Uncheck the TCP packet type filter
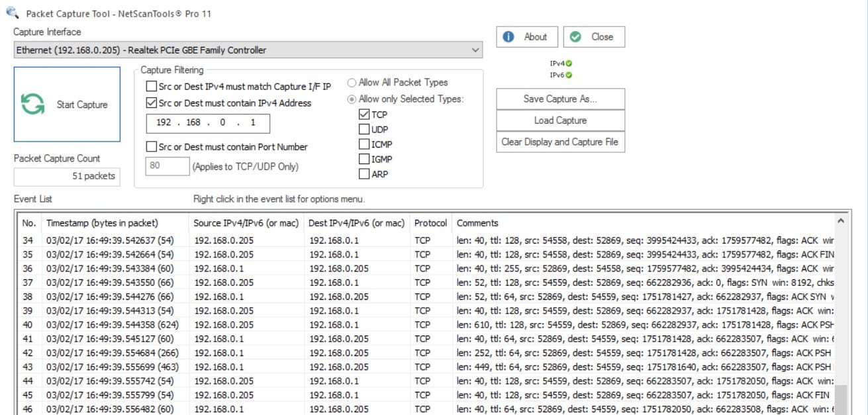The height and width of the screenshot is (415, 868). (x=363, y=114)
